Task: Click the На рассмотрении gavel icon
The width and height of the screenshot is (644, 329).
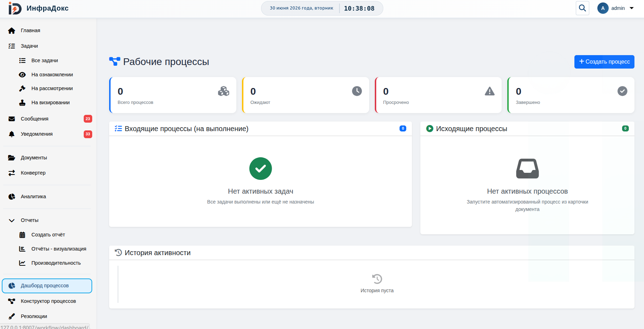Action: [22, 88]
